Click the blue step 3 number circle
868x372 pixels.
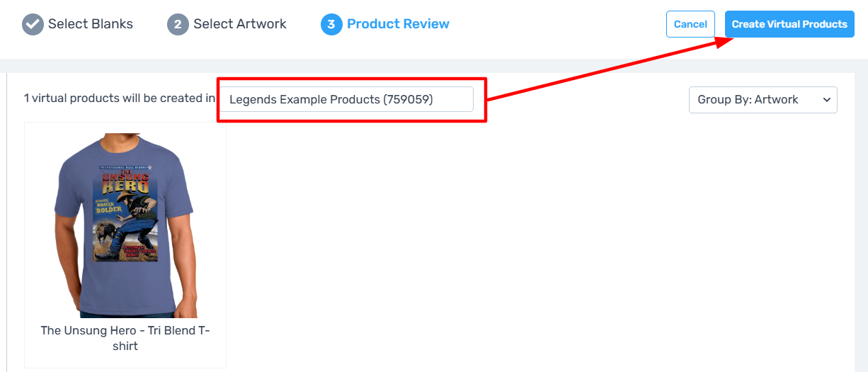pos(331,24)
